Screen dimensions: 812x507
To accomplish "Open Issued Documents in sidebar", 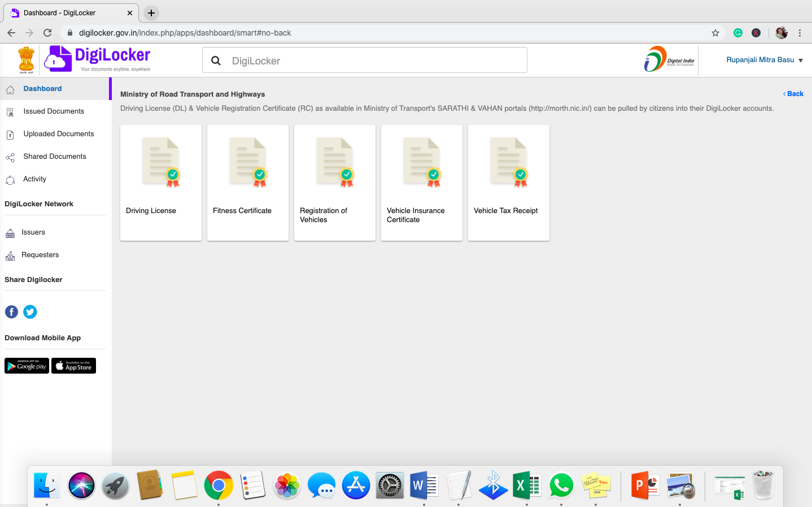I will [54, 111].
